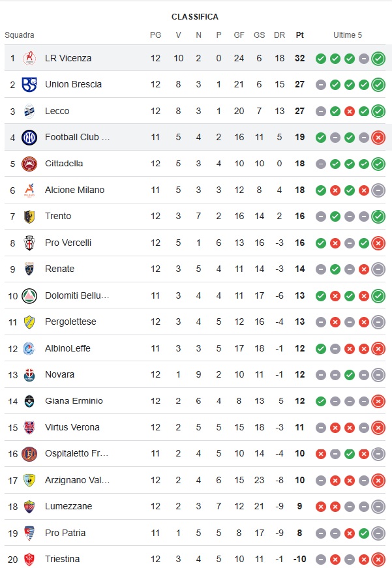Click the Lecco club crest icon
Screen dimensions: 392x568
(29, 111)
